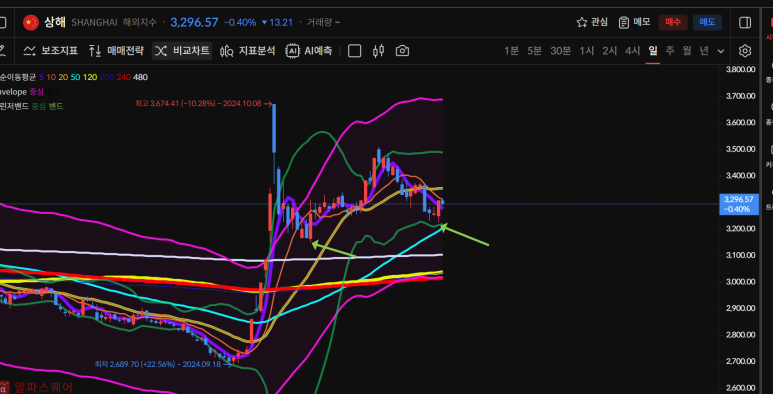Open 지표분석 indicator analysis

pyautogui.click(x=247, y=51)
